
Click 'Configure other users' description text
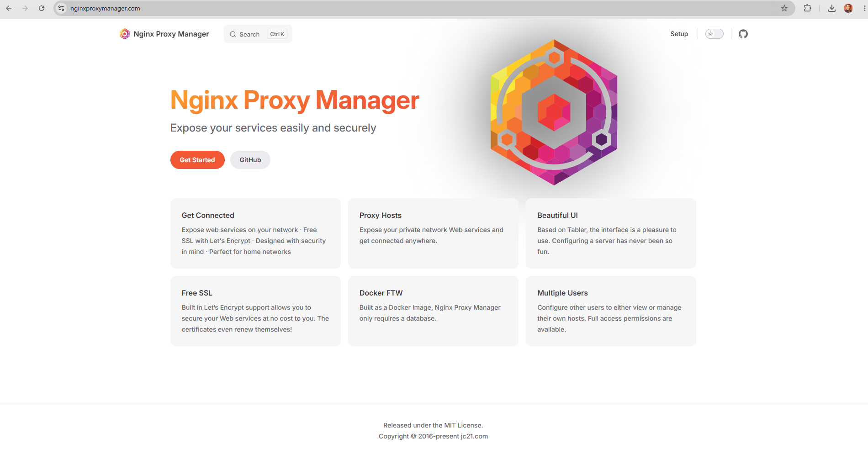[x=609, y=318]
